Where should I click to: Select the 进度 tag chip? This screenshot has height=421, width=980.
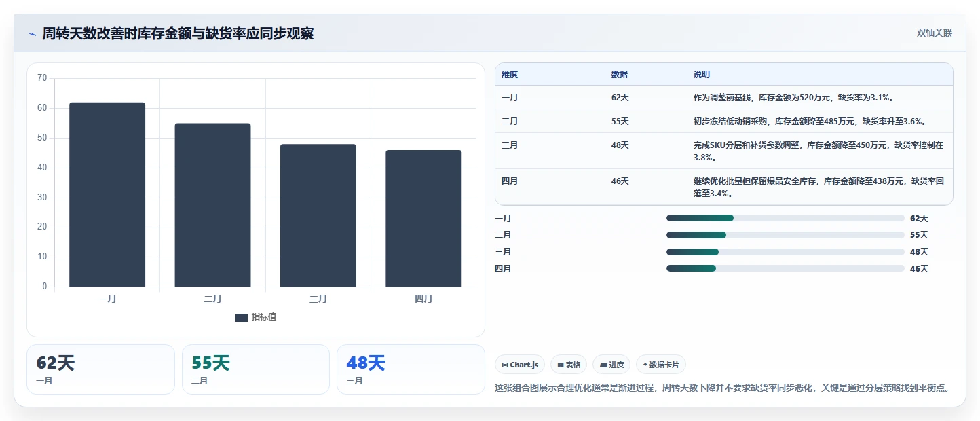(611, 365)
